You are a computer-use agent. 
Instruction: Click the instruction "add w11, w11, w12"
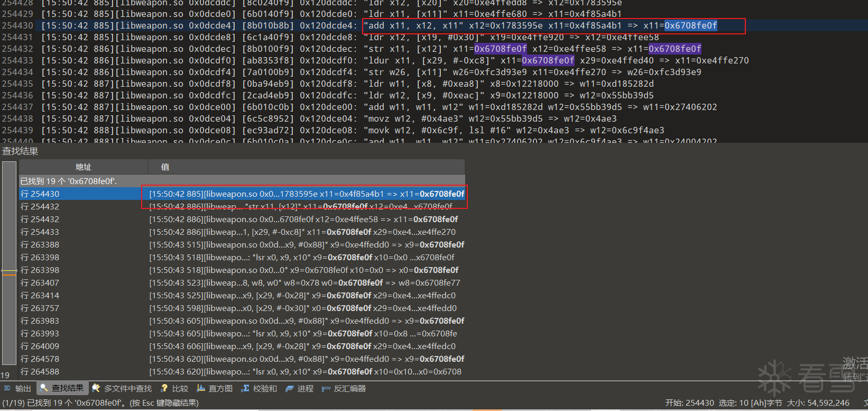(x=413, y=107)
